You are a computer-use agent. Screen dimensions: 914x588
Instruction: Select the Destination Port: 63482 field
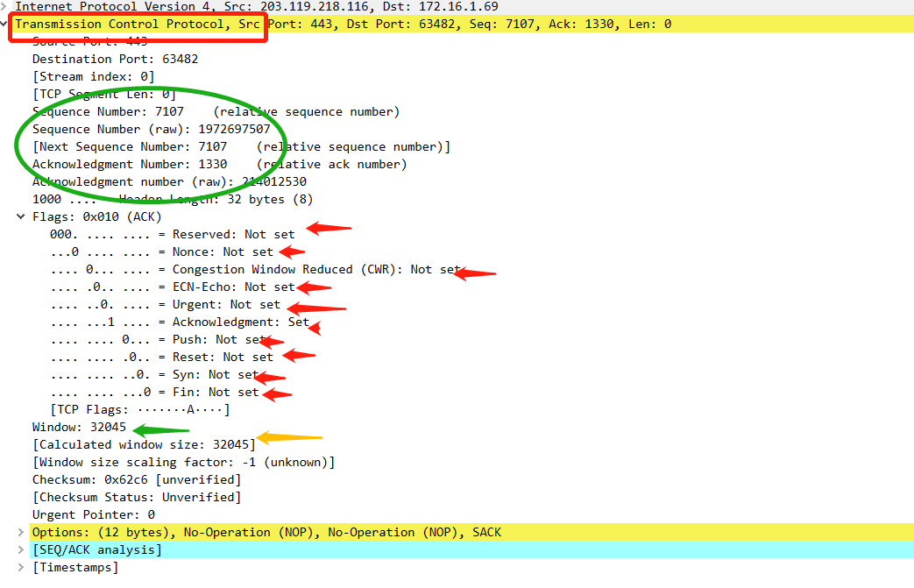pyautogui.click(x=116, y=59)
